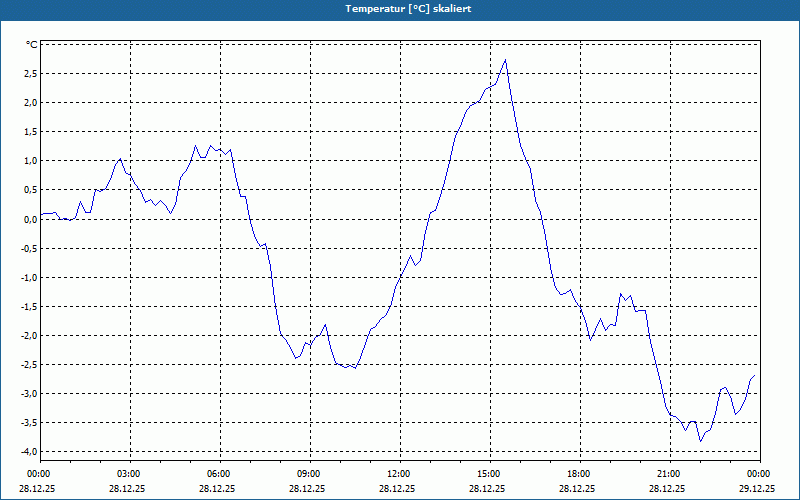Click the curve's lowest point near -3,8

(701, 441)
